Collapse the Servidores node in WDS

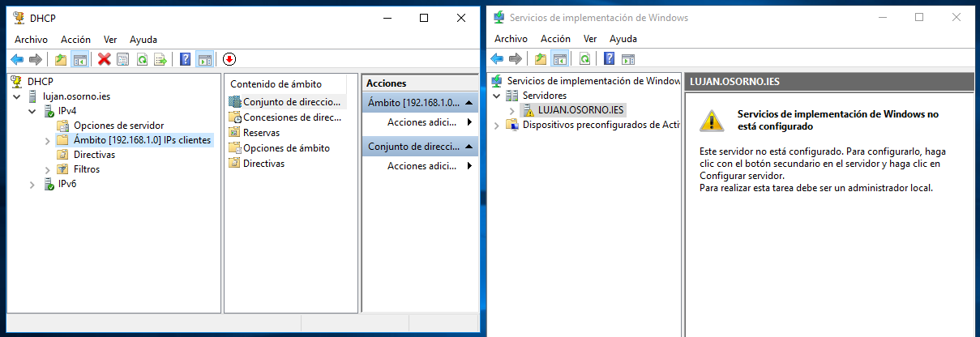click(498, 96)
